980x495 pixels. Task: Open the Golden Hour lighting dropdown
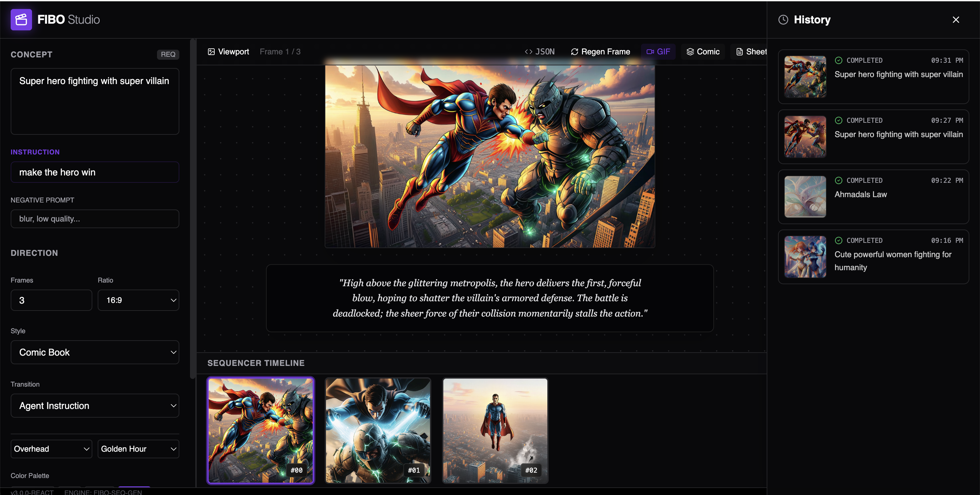click(x=138, y=449)
